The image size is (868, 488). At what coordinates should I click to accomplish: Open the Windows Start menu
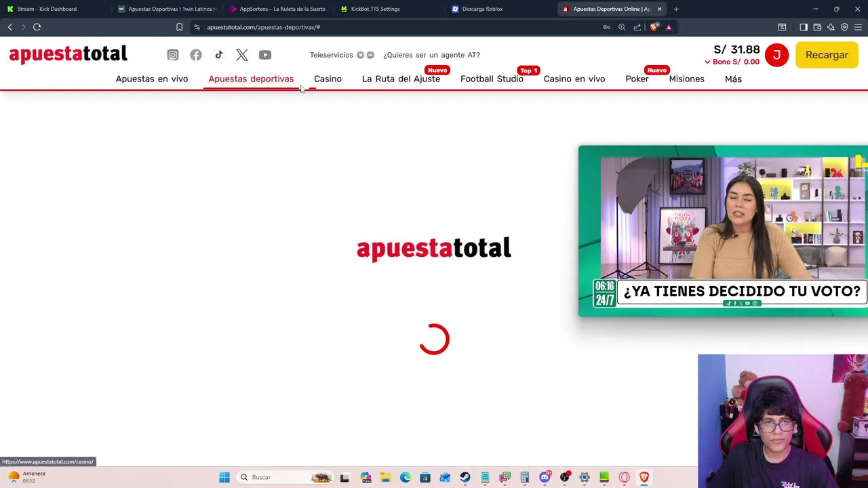tap(224, 477)
